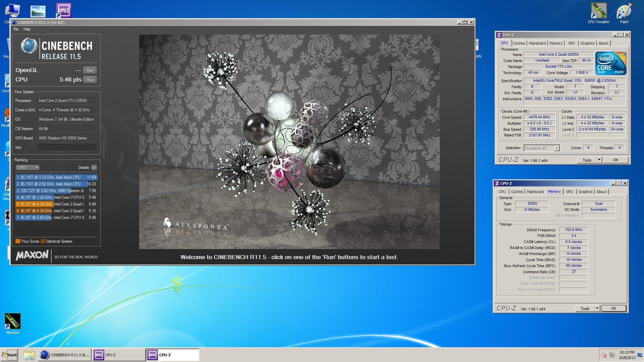The height and width of the screenshot is (362, 644).
Task: Click the Processor name field Q9550
Action: 558,54
